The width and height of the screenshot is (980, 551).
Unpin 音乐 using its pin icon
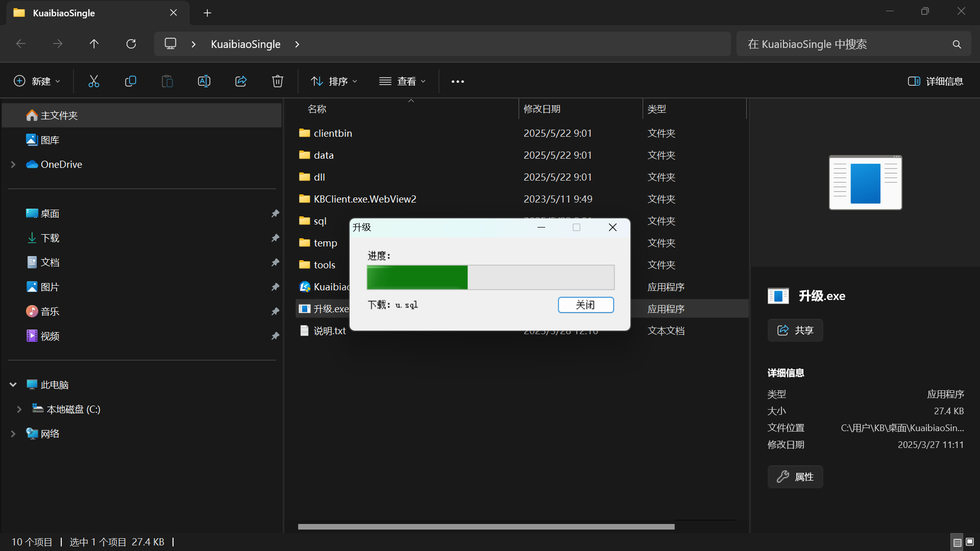[275, 311]
